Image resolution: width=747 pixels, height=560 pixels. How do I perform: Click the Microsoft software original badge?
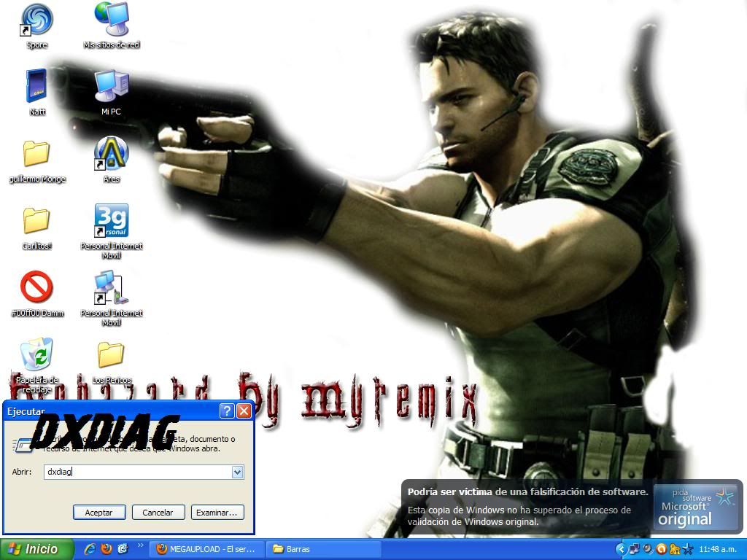[x=697, y=507]
